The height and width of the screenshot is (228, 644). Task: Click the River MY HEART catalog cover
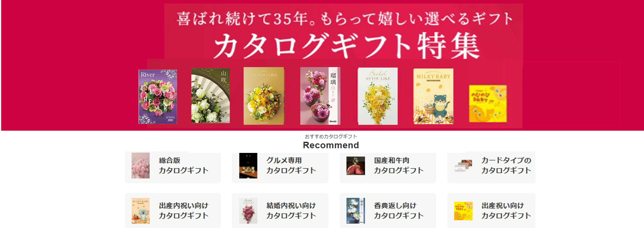[x=158, y=97]
